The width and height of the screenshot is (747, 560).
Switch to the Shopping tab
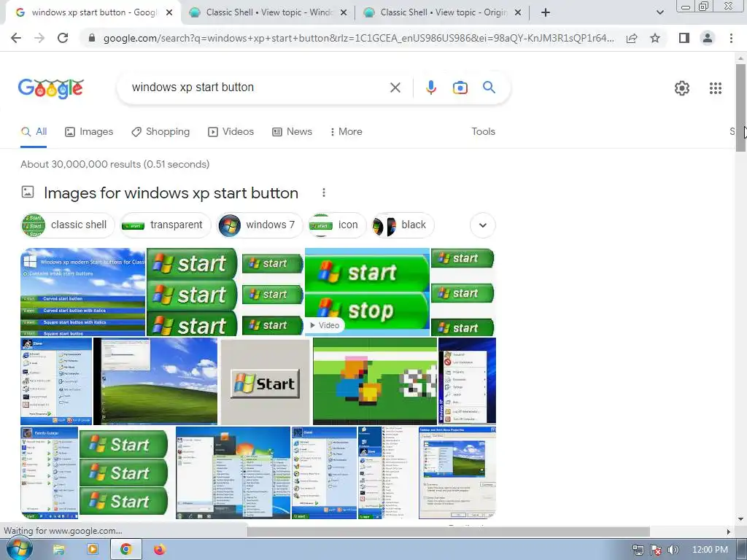tap(160, 132)
